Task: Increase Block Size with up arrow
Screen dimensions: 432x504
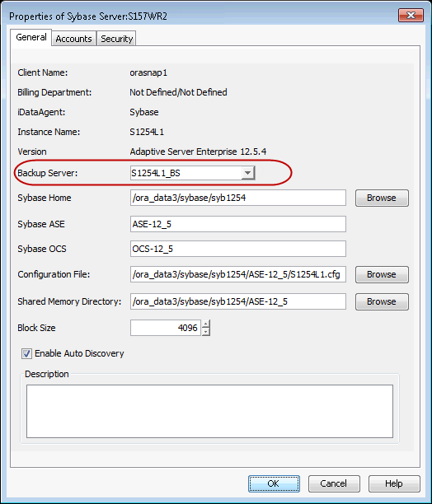Action: tap(206, 324)
